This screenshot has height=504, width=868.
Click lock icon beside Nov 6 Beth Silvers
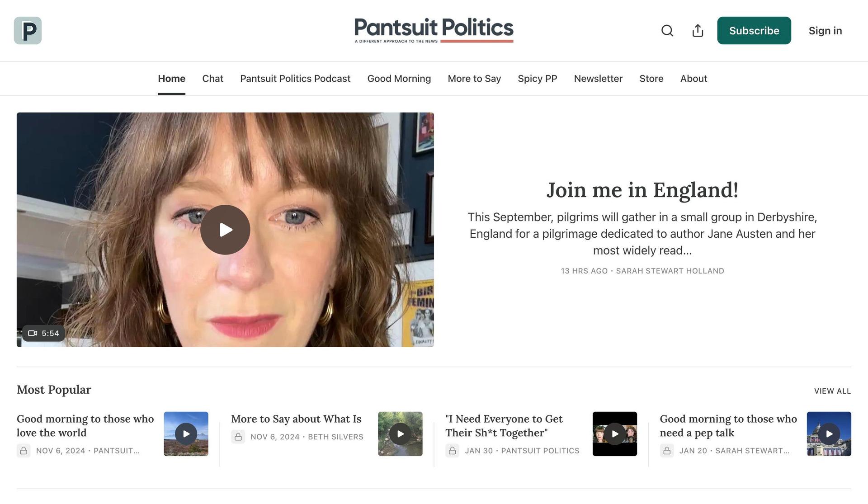pyautogui.click(x=238, y=437)
